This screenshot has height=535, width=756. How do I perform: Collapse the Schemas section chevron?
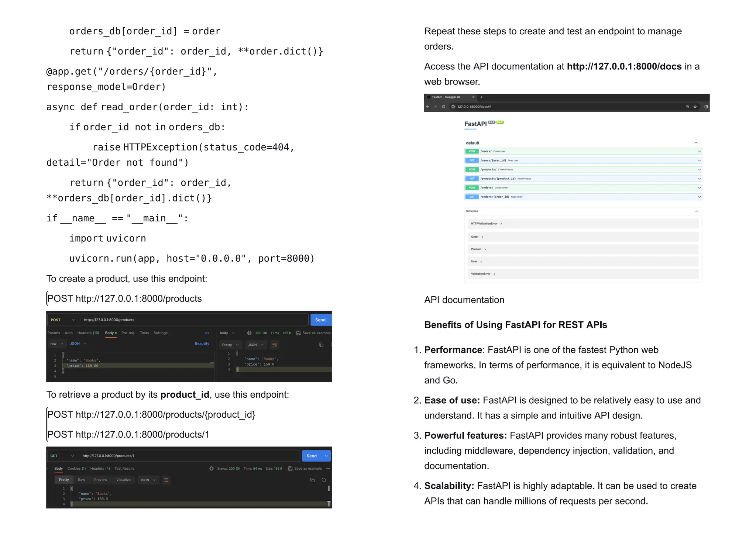coord(697,211)
